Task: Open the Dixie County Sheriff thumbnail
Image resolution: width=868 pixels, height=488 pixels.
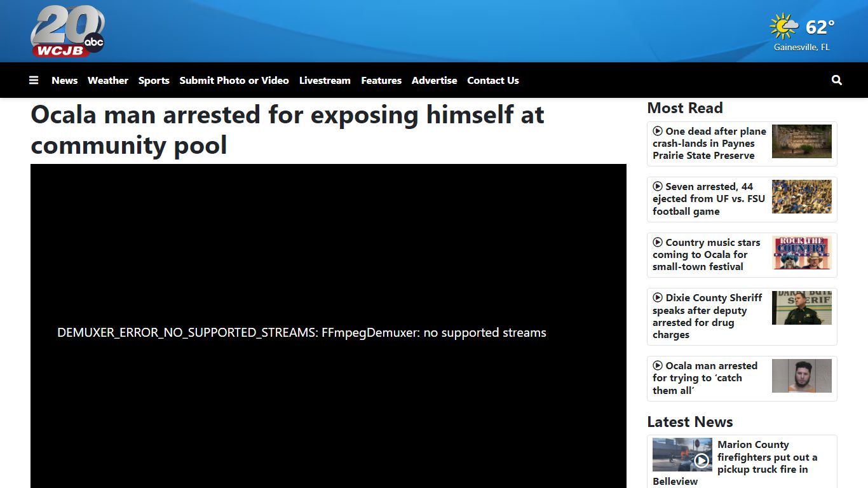Action: tap(802, 308)
